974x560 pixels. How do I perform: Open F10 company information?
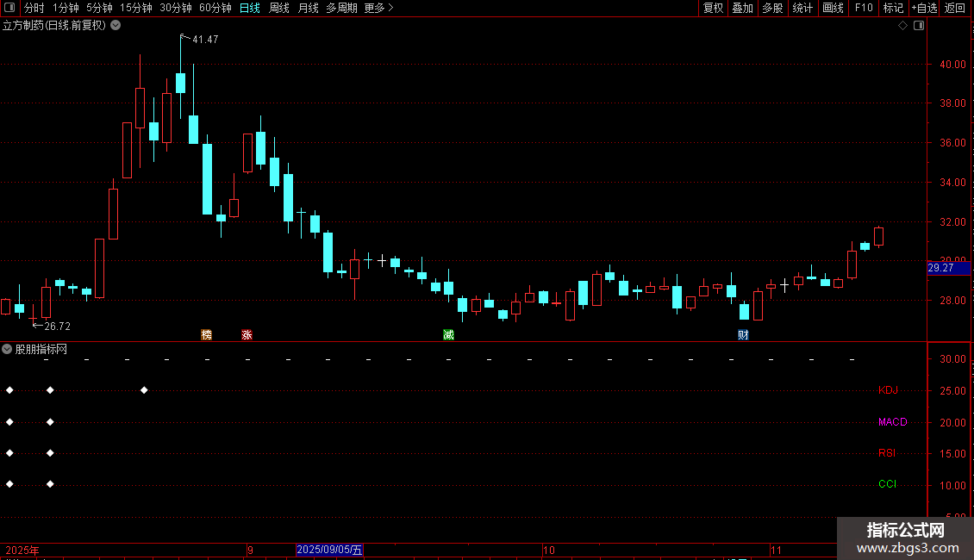pyautogui.click(x=864, y=8)
